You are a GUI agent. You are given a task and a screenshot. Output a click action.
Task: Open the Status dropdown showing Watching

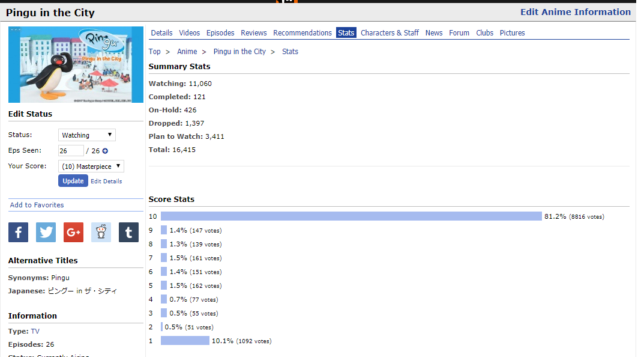tap(87, 135)
